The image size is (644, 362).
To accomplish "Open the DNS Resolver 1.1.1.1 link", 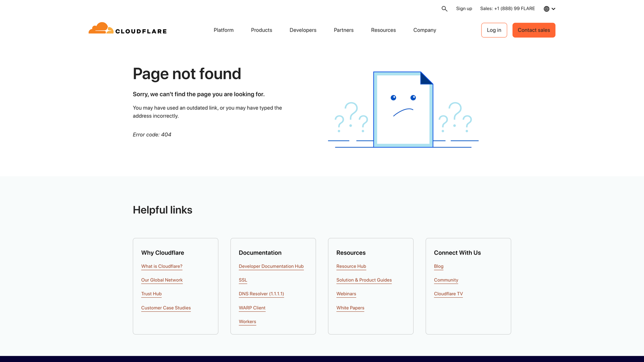I will click(261, 294).
